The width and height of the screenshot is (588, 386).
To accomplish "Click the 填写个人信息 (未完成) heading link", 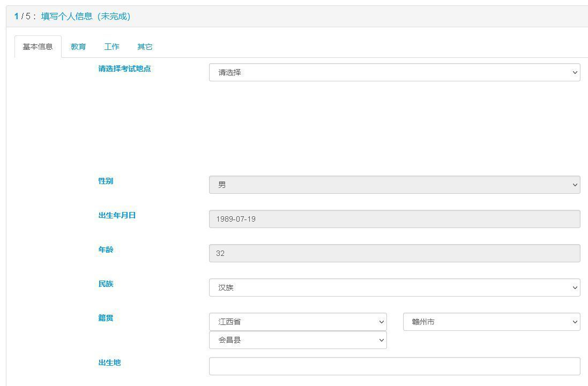I will click(86, 16).
